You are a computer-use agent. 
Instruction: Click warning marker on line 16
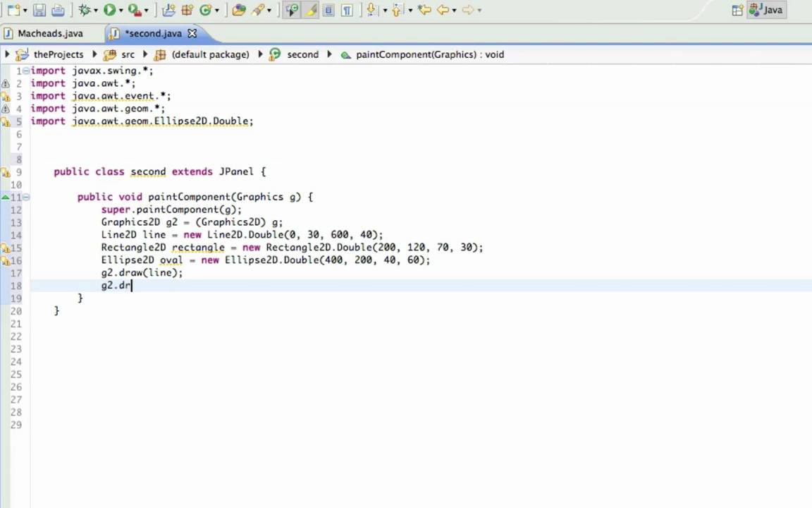[x=5, y=261]
